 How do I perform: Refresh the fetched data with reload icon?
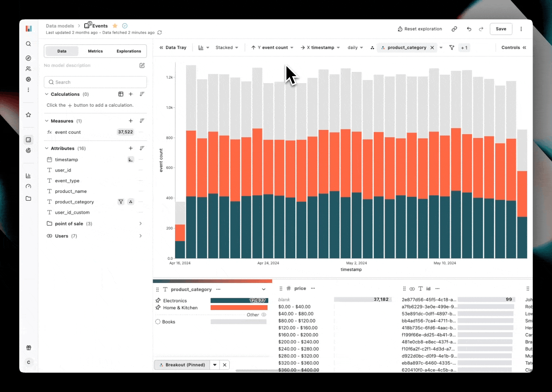pos(160,32)
